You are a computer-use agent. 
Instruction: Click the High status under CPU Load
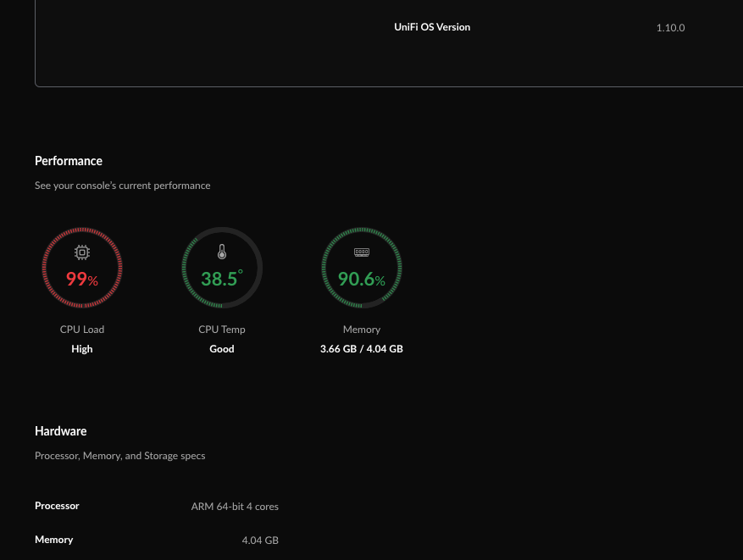click(82, 349)
